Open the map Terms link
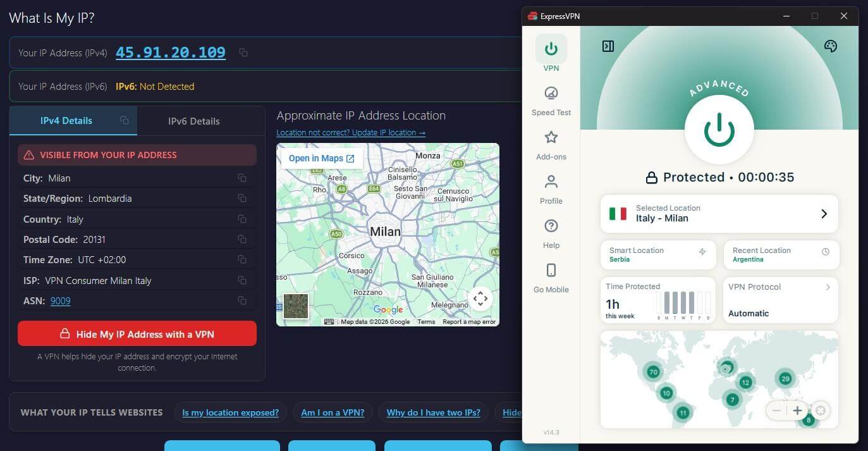 [x=426, y=322]
